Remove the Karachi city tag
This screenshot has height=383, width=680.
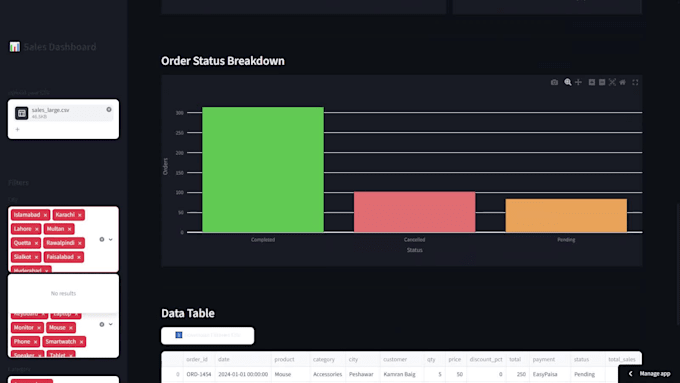click(x=80, y=215)
